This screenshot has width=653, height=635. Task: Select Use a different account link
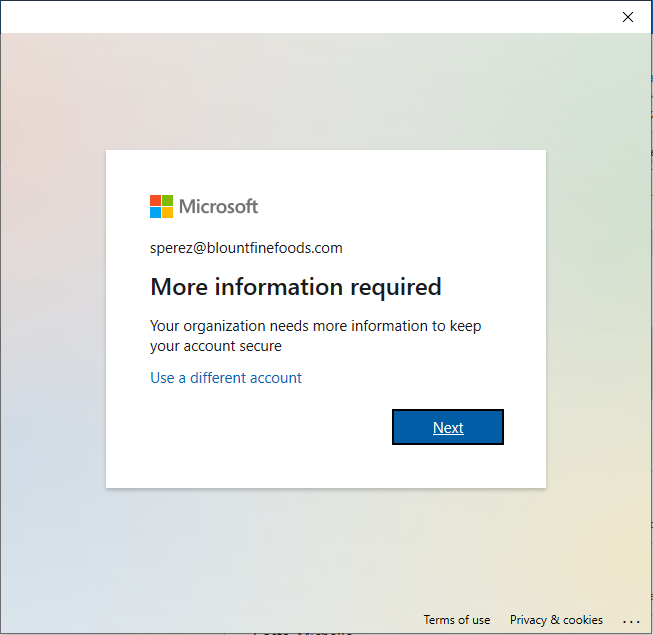click(x=226, y=378)
